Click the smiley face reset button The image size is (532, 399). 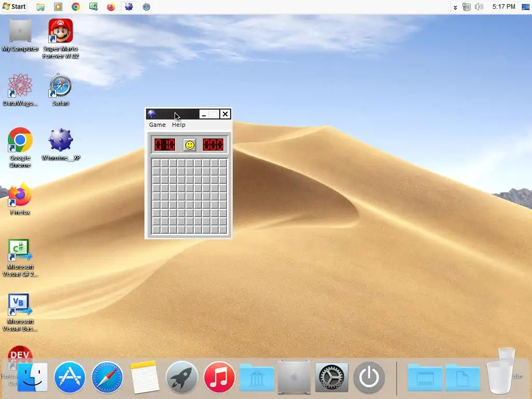pos(190,145)
